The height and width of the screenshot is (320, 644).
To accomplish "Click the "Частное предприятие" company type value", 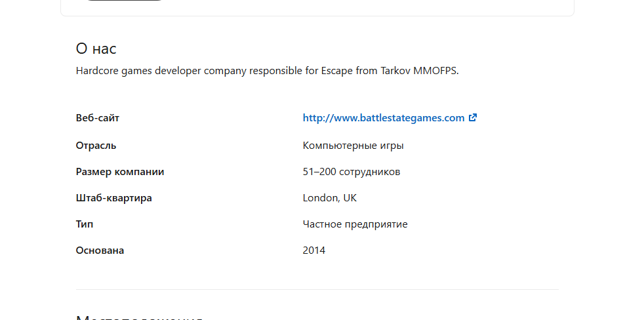I will 355,224.
